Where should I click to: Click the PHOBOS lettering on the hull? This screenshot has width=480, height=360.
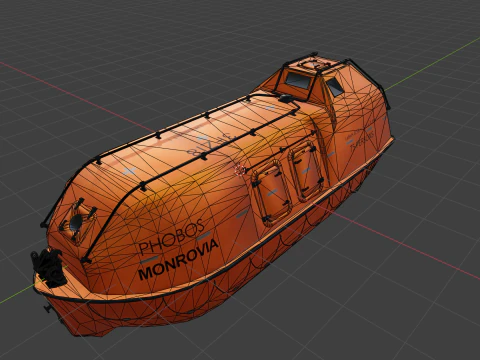(171, 237)
